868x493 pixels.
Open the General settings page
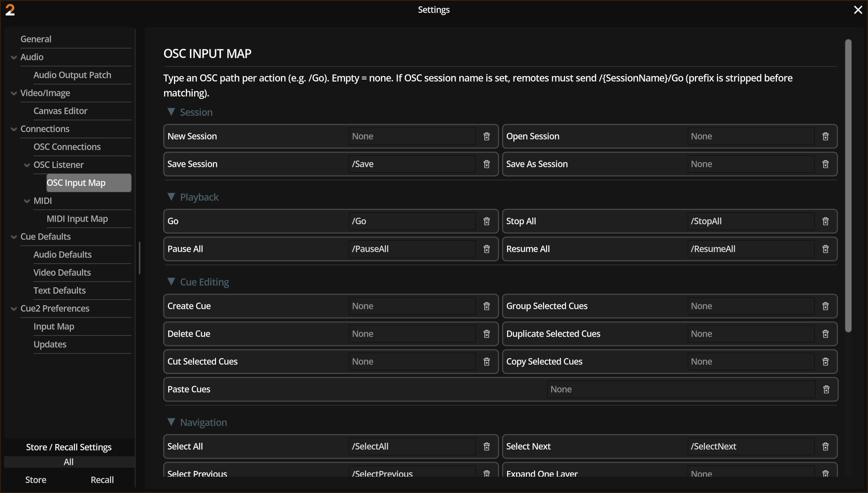[36, 39]
